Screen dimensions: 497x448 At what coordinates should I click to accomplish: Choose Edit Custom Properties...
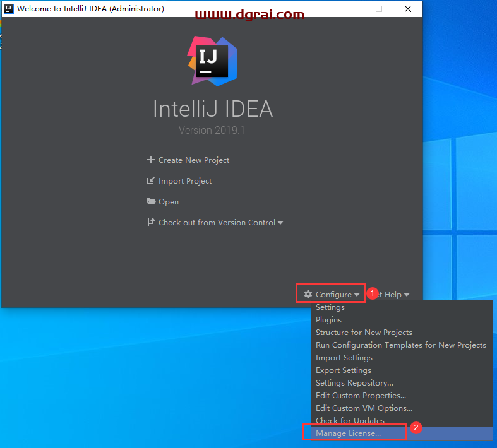click(402, 396)
